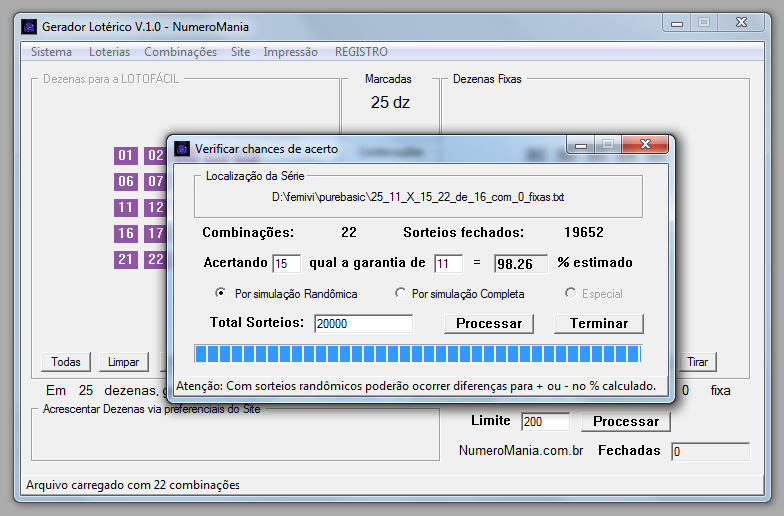Image resolution: width=784 pixels, height=516 pixels.
Task: Click the Terminar button
Action: pos(599,324)
